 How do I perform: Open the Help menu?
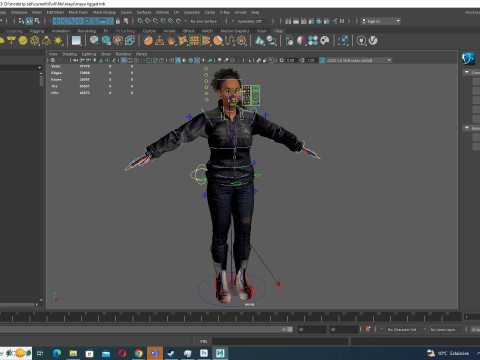click(255, 12)
